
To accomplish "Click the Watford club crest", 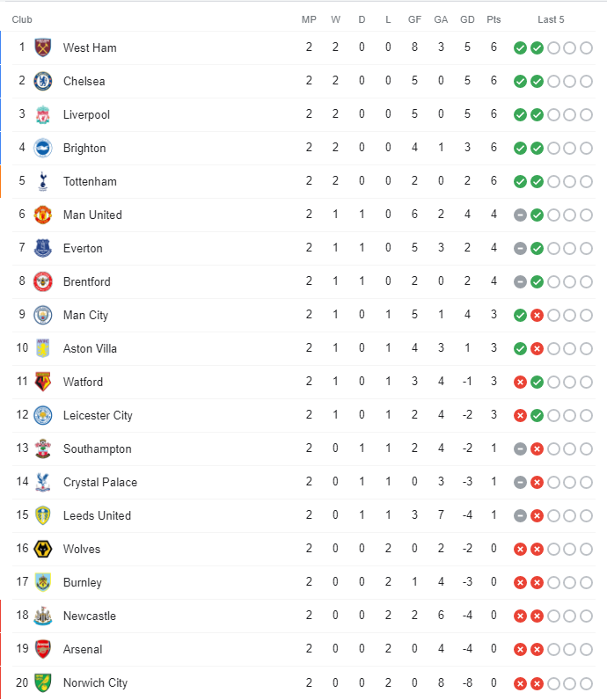I will point(43,382).
